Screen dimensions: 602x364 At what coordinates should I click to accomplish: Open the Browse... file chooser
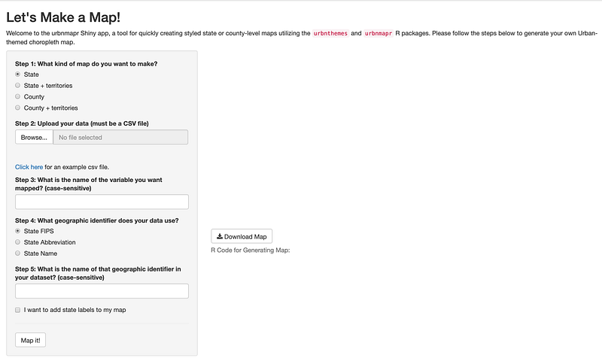pos(34,137)
